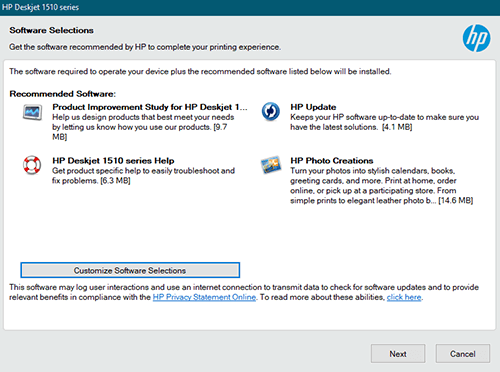The image size is (500, 372).
Task: Click 'The software required to operate your device' sentence
Action: click(x=200, y=72)
